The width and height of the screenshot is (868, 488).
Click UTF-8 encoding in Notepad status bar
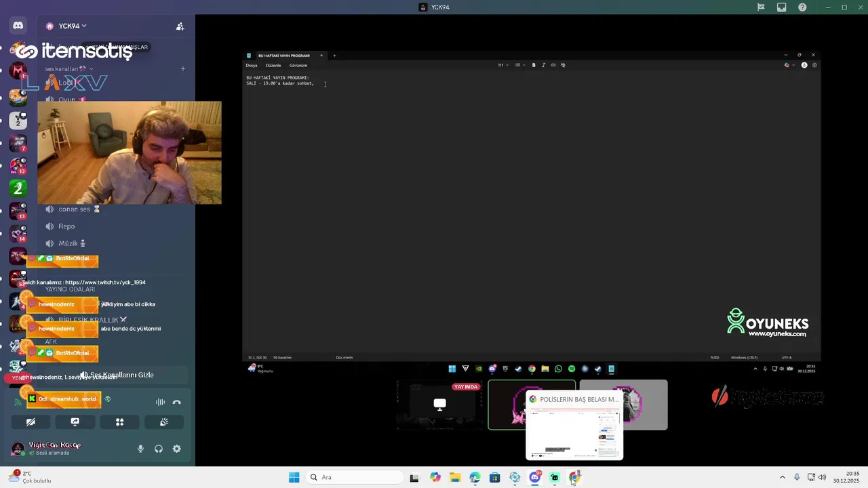click(x=787, y=357)
